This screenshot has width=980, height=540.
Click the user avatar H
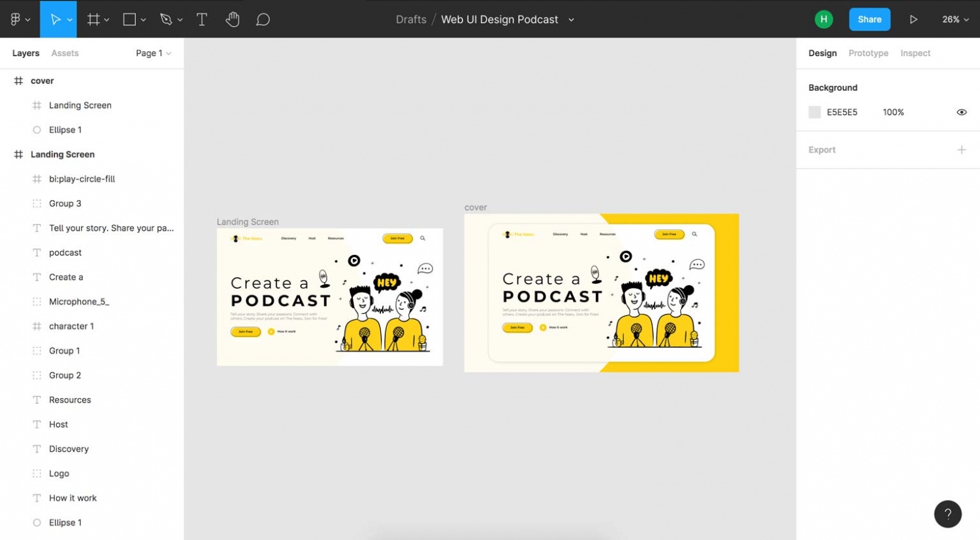point(823,20)
